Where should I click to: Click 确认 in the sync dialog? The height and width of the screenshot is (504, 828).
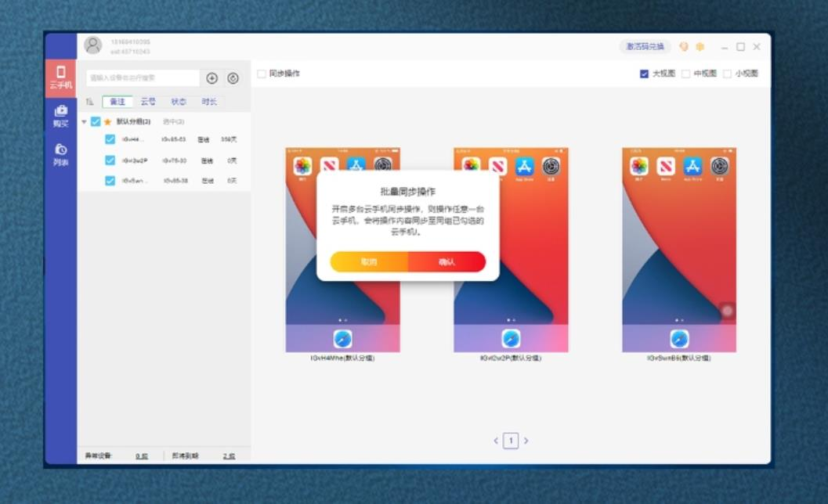pyautogui.click(x=447, y=261)
